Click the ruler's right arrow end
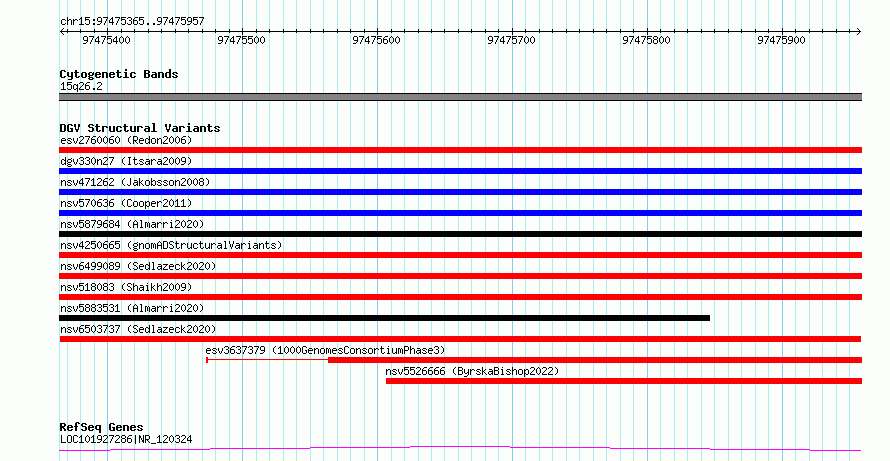Screen dimensions: 890x461 pyautogui.click(x=859, y=32)
